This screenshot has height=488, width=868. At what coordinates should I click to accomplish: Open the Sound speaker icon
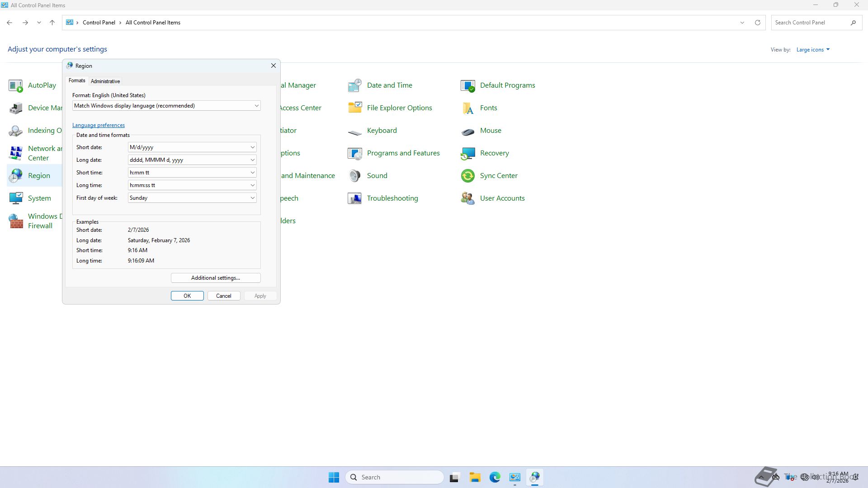[354, 176]
